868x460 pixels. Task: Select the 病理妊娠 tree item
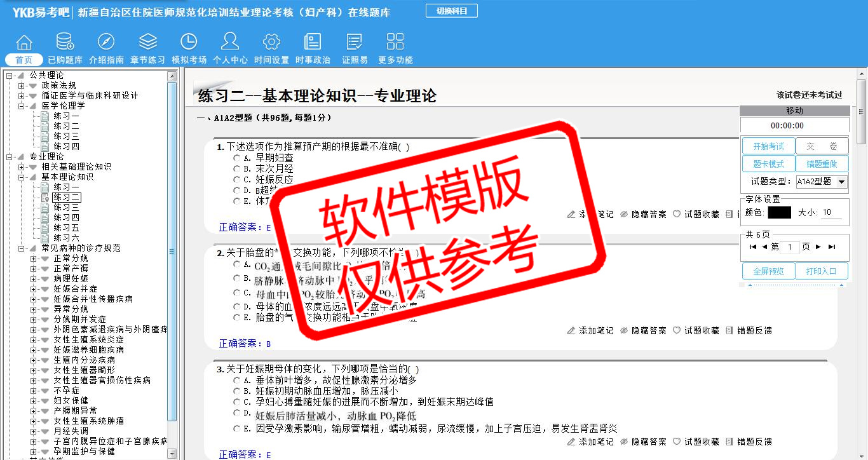[x=71, y=279]
